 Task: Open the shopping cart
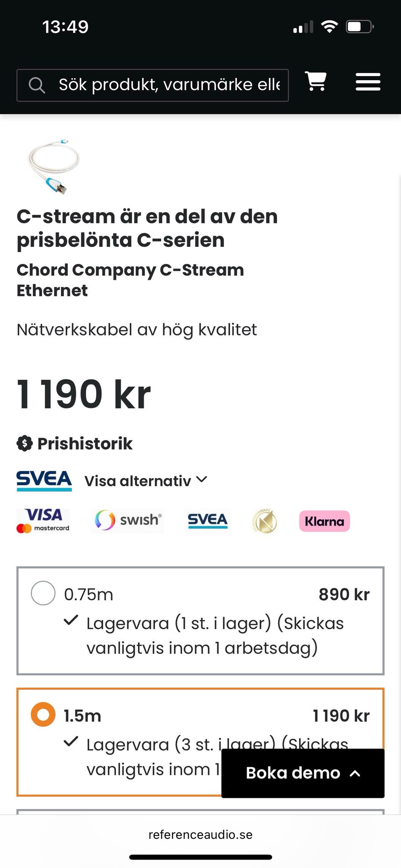316,81
